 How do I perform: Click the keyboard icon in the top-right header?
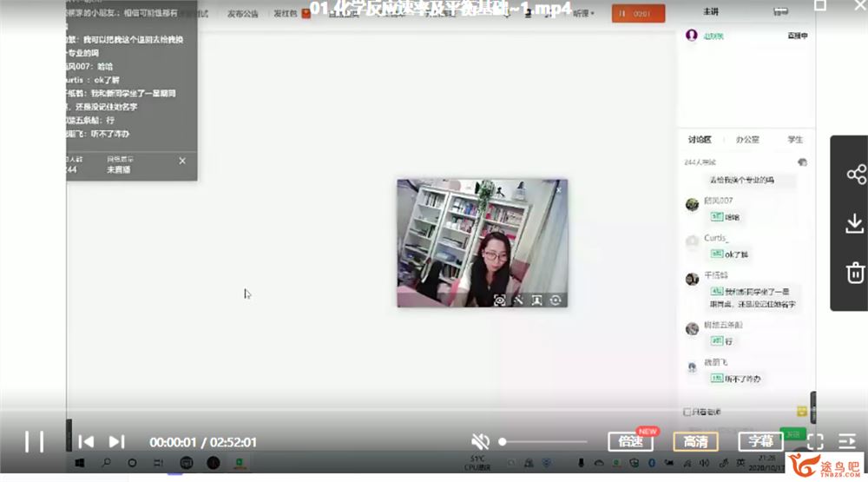click(781, 11)
